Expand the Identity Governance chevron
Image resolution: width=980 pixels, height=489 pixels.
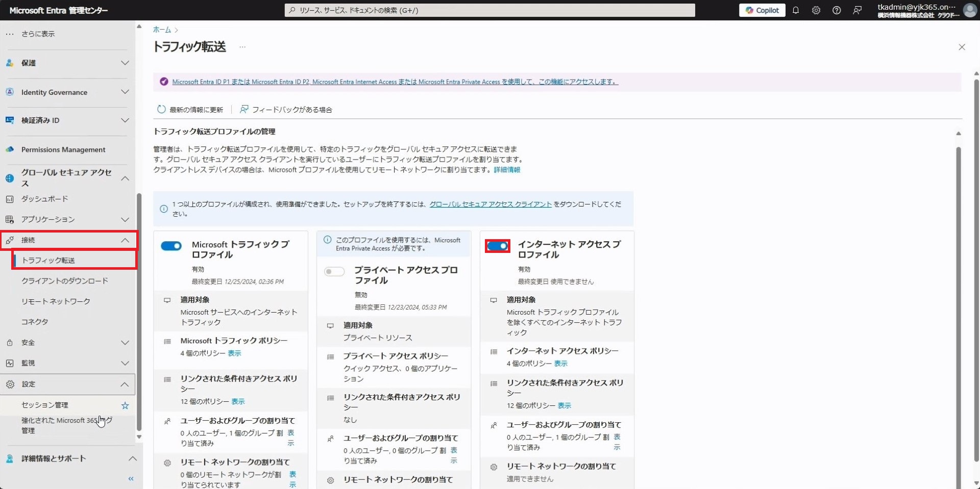pyautogui.click(x=125, y=92)
